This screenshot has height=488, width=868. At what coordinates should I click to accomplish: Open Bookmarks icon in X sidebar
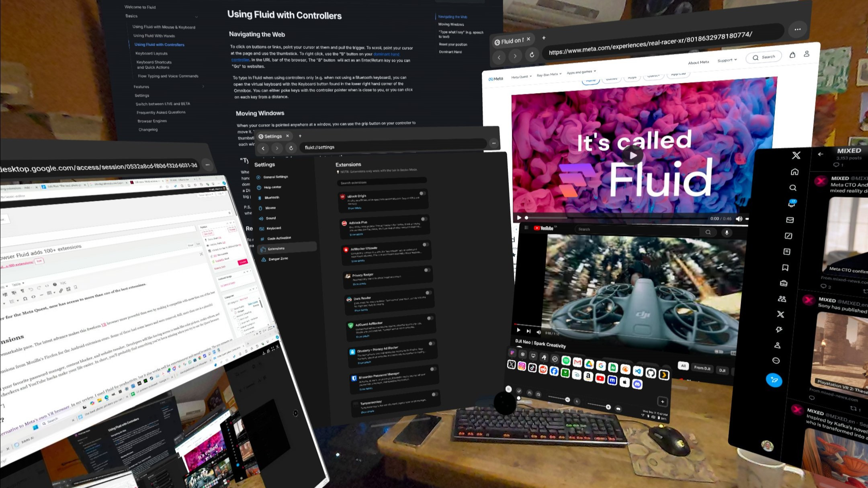[785, 267]
